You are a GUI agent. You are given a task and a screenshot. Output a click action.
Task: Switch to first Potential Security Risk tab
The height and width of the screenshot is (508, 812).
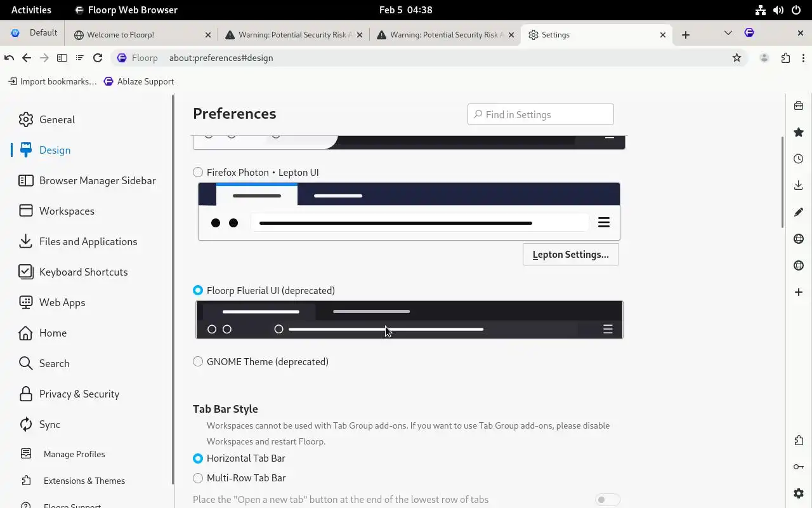[x=294, y=35]
